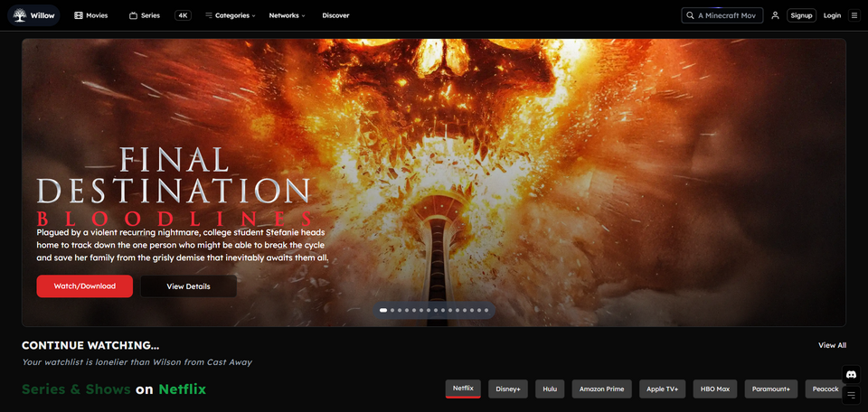Click the Final Destination Bloodlines hero banner title
This screenshot has width=868, height=412.
point(175,186)
